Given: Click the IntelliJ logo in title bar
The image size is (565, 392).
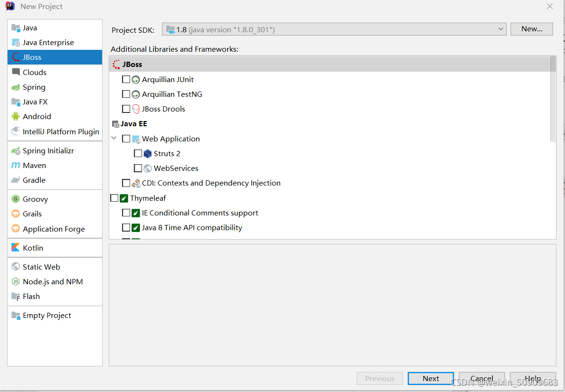Looking at the screenshot, I should pyautogui.click(x=10, y=6).
